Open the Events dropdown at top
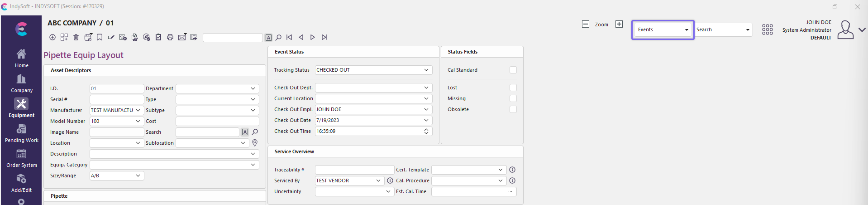The image size is (868, 205). (x=663, y=30)
